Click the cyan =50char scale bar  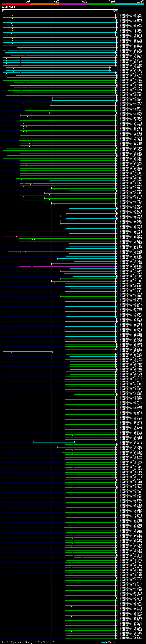click(x=103, y=642)
